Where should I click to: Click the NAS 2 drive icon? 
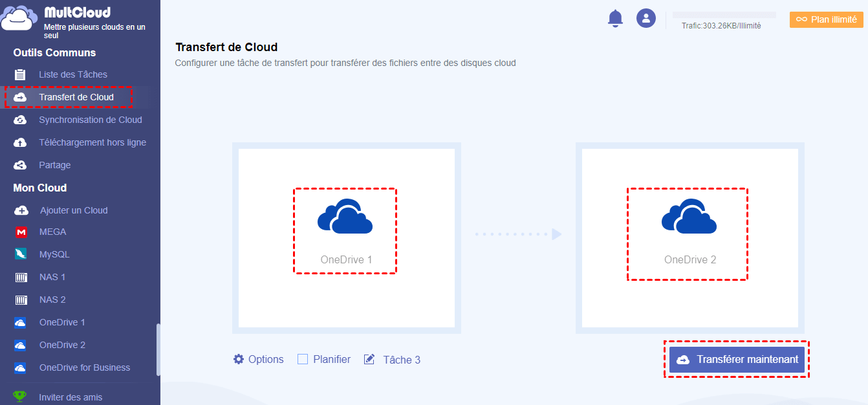click(x=21, y=300)
